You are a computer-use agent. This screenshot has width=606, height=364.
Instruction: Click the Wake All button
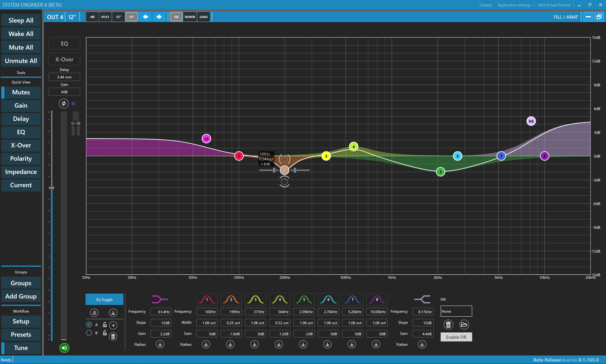coord(21,34)
